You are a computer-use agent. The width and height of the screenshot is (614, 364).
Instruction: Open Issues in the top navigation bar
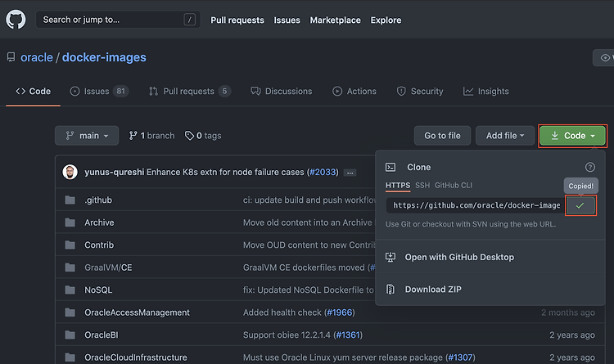[x=287, y=20]
